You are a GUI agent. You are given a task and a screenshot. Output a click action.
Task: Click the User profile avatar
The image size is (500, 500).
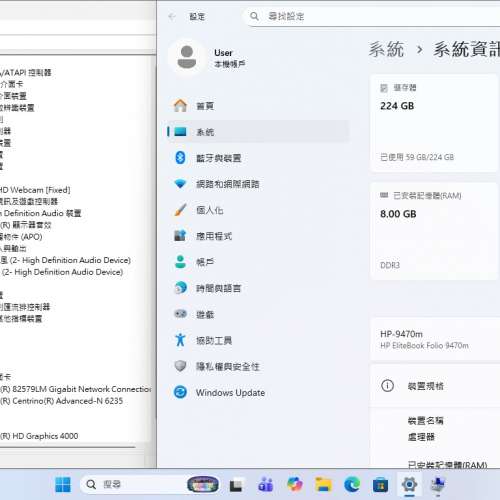coord(187,57)
